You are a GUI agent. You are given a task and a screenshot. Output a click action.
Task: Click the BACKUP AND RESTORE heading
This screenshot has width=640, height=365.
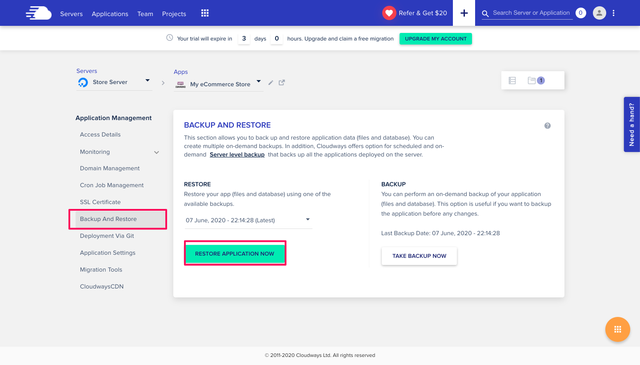point(227,125)
